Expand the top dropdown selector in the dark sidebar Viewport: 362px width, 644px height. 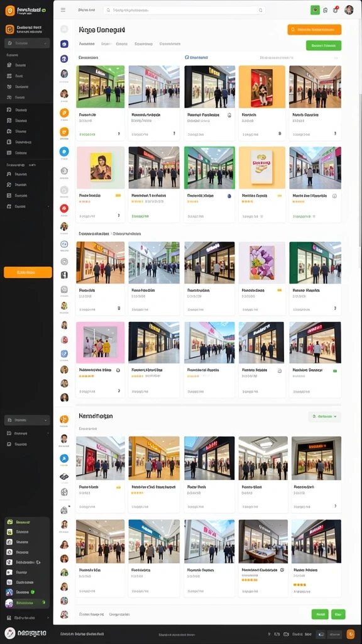point(27,43)
